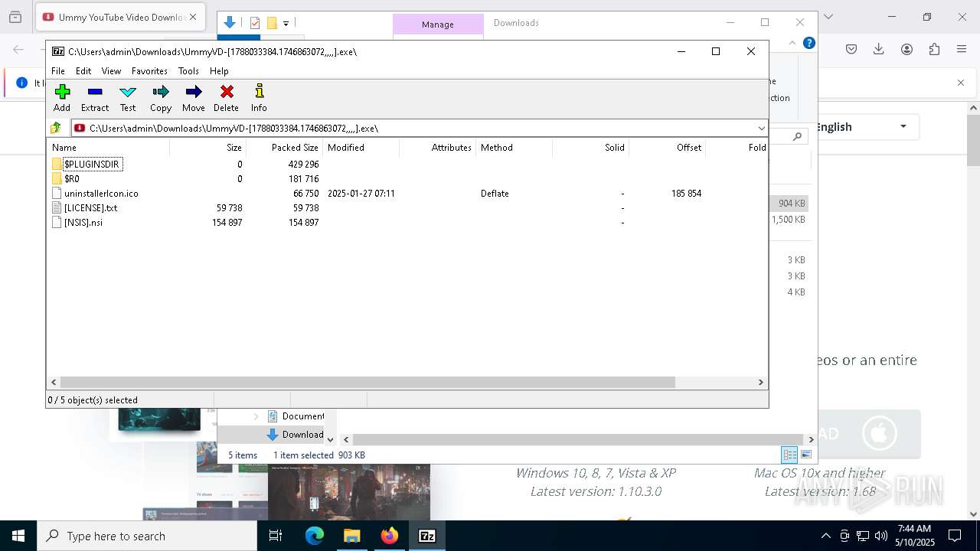980x551 pixels.
Task: Sort by Attributes column header
Action: click(x=437, y=147)
